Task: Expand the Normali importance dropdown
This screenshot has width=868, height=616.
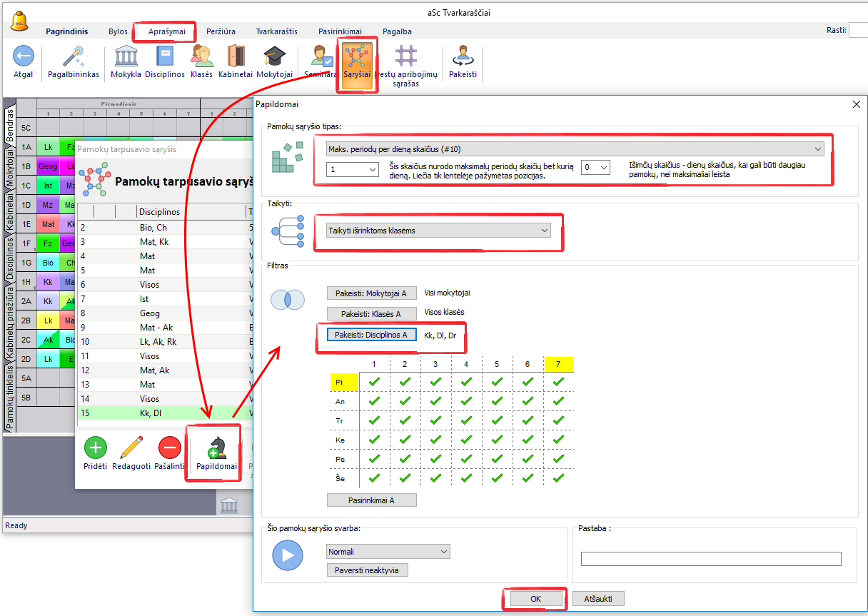Action: point(444,552)
